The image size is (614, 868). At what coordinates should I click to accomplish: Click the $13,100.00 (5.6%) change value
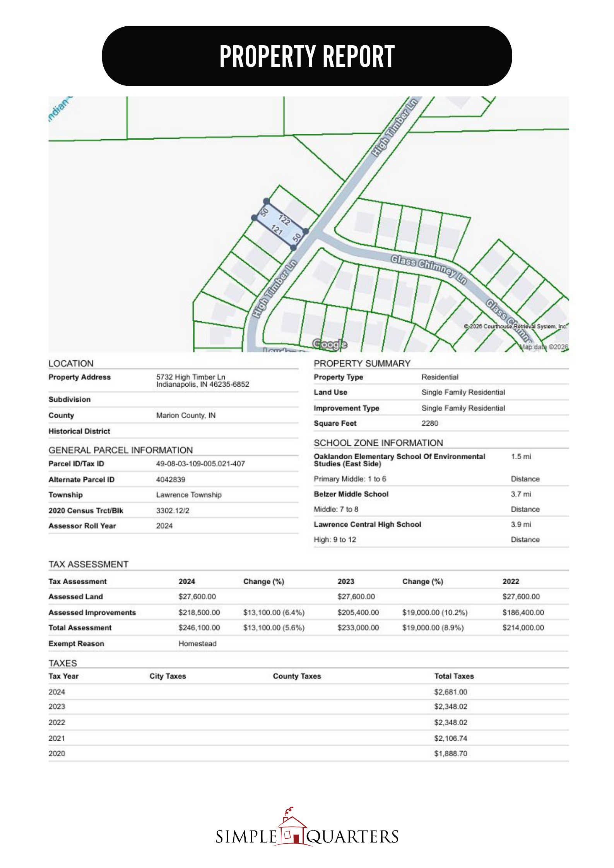(x=274, y=628)
